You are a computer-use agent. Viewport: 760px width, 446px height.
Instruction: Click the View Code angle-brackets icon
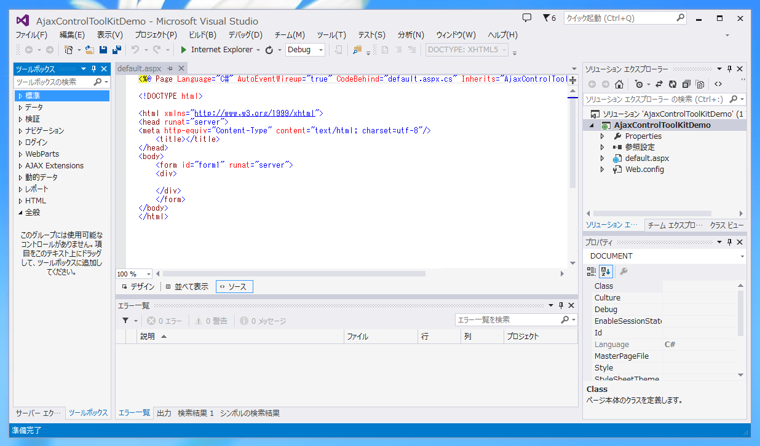[718, 84]
